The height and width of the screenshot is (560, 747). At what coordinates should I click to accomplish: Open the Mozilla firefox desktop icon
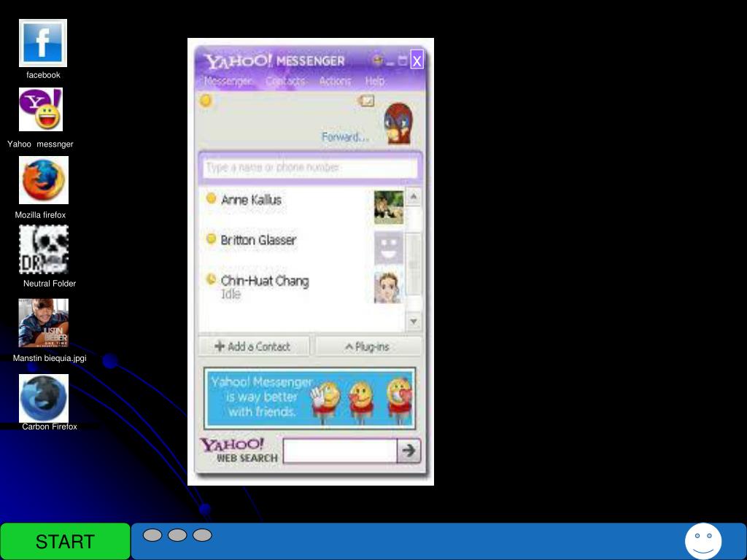coord(44,180)
